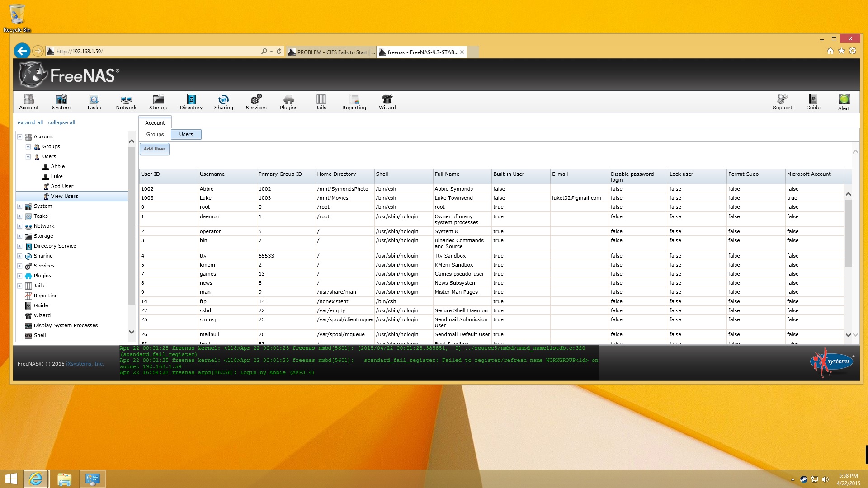This screenshot has height=488, width=868.
Task: Open the Recycle Bin desktop icon
Action: point(17,18)
